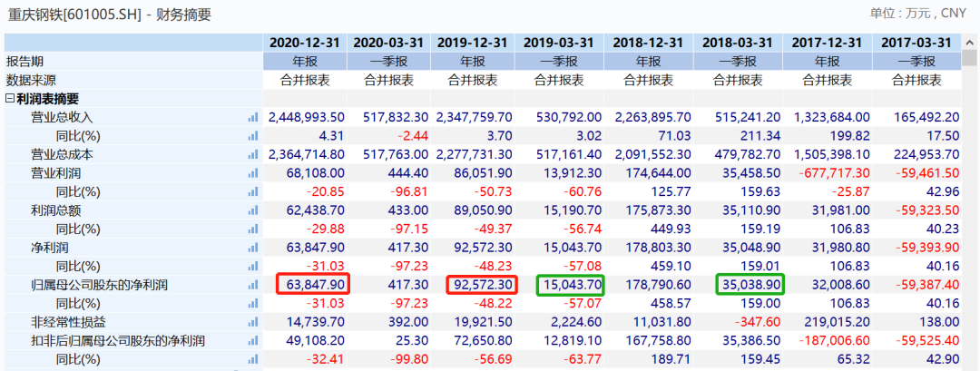The height and width of the screenshot is (371, 980).
Task: Open chart icon in 同比 row showing -20.85
Action: tap(252, 191)
